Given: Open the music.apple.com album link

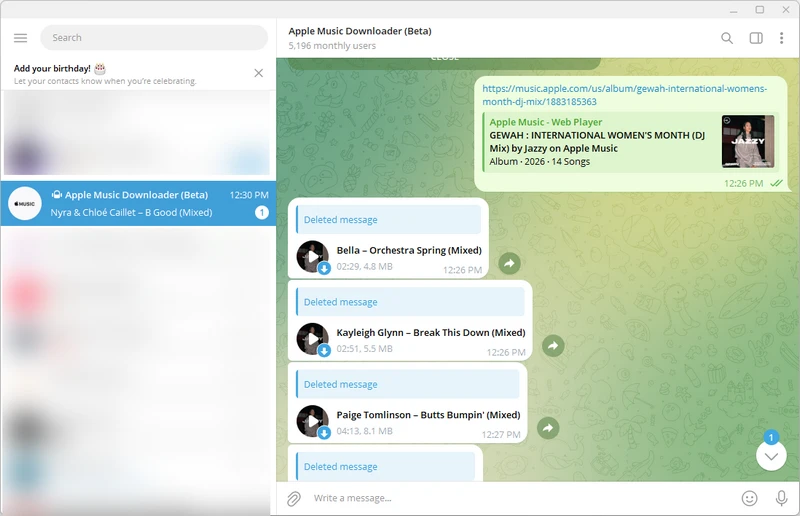Looking at the screenshot, I should 624,95.
